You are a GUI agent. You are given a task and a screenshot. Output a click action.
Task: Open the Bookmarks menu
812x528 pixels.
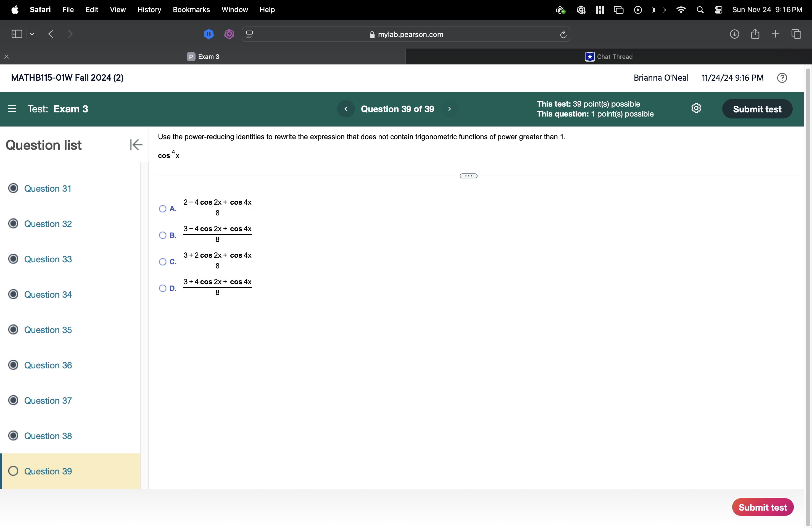pyautogui.click(x=191, y=10)
